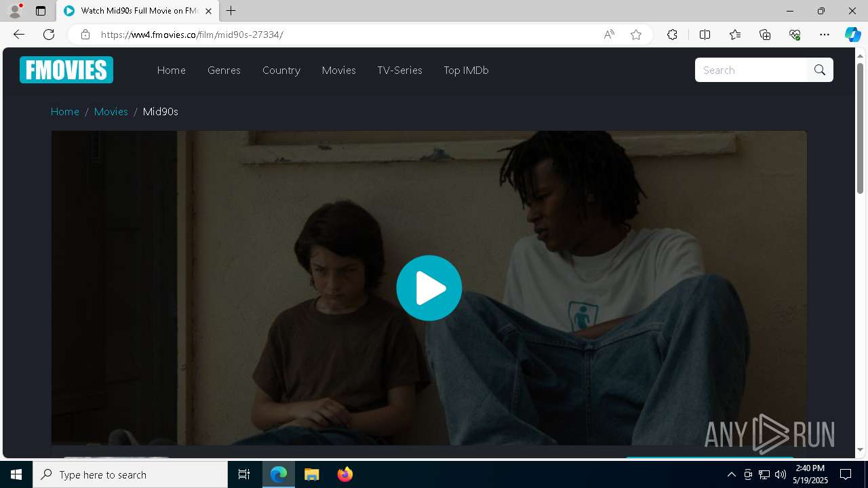Open Firefox from the taskbar
The image size is (868, 488).
pos(345,474)
